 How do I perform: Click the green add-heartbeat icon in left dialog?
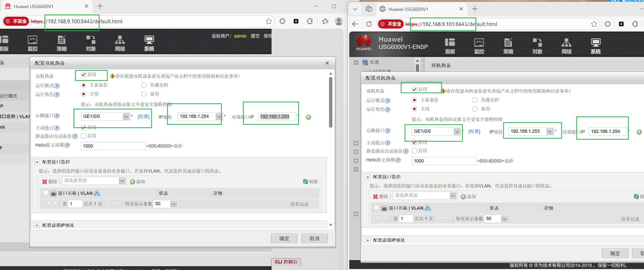pyautogui.click(x=308, y=117)
